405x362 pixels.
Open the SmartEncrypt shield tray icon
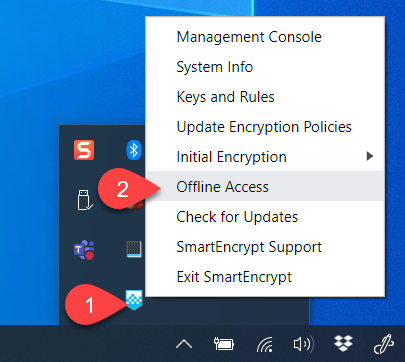(134, 299)
